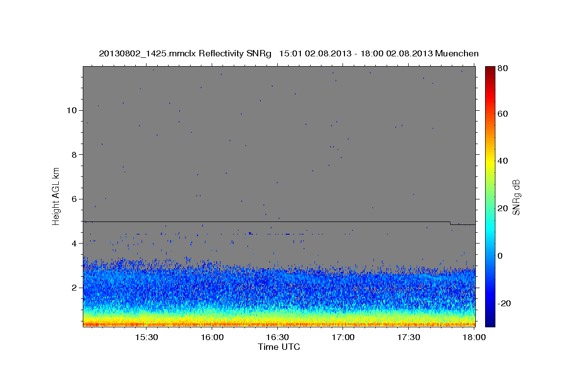Click the 18:00 time tick label
Image resolution: width=588 pixels, height=392 pixels.
coord(474,338)
